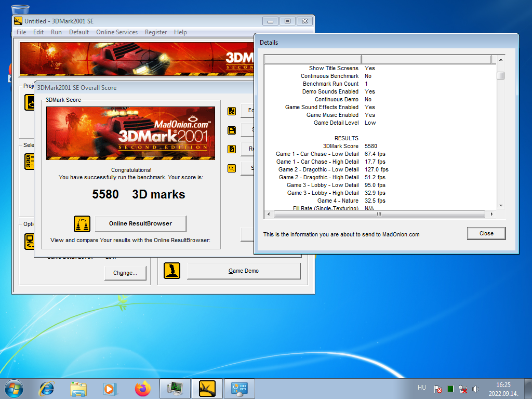The width and height of the screenshot is (532, 399).
Task: Click the magnifying glass icon in score dialog
Action: click(x=232, y=168)
